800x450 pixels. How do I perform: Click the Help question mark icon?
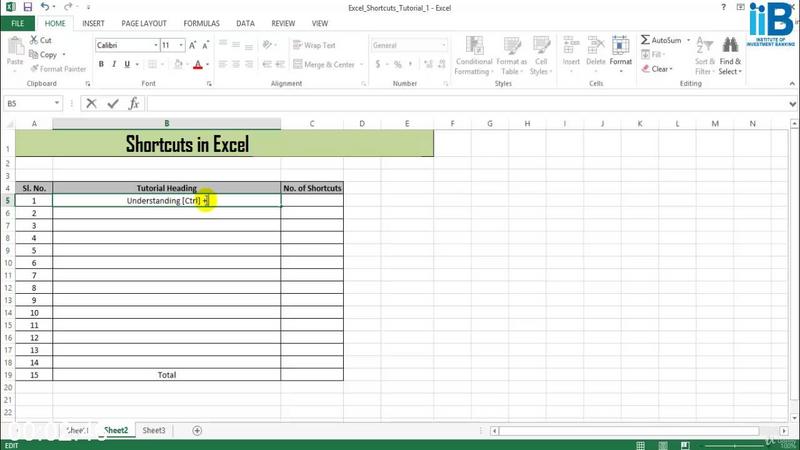[723, 7]
